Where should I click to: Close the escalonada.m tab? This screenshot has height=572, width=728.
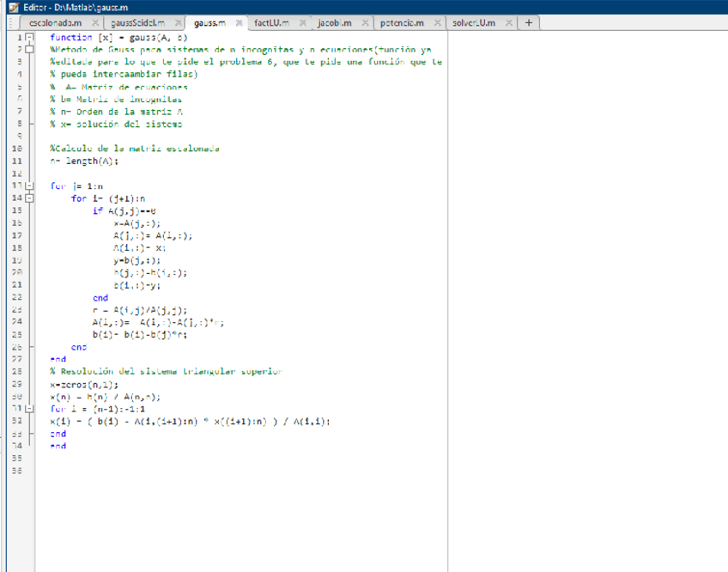click(x=94, y=22)
